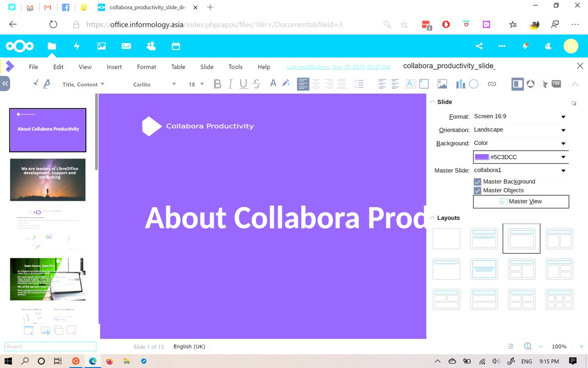Select the Open Source slide thumbnail

[48, 279]
